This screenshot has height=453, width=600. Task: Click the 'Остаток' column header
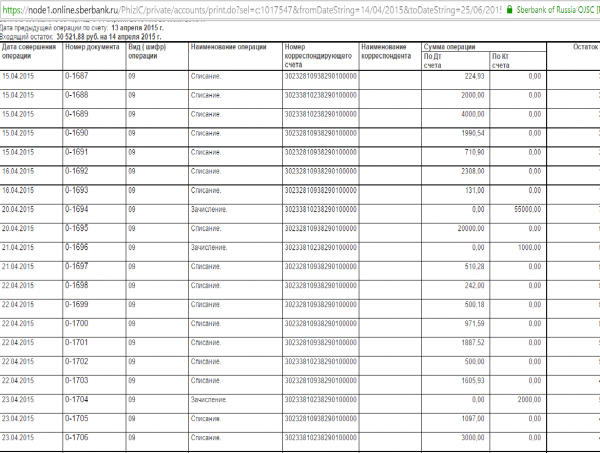click(x=585, y=47)
